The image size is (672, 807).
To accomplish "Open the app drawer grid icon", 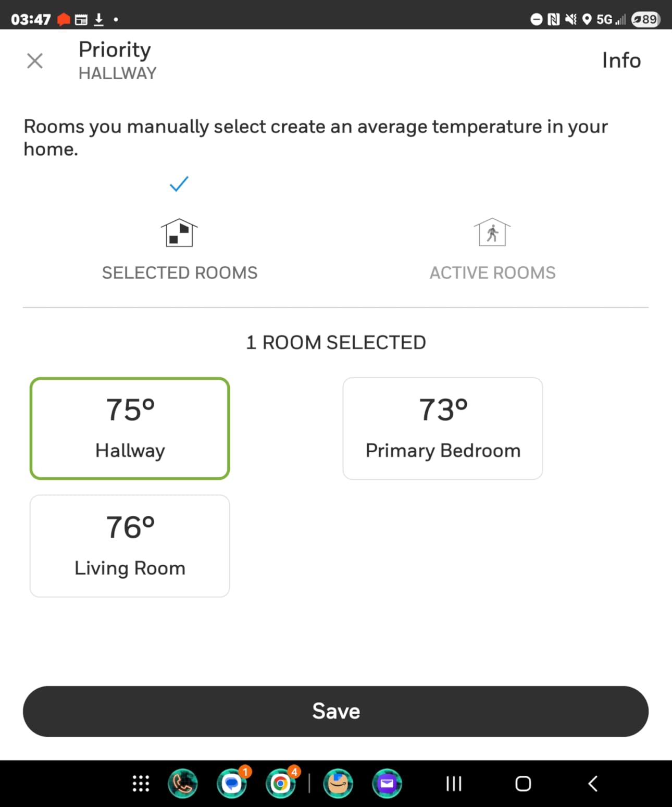I will point(141,784).
